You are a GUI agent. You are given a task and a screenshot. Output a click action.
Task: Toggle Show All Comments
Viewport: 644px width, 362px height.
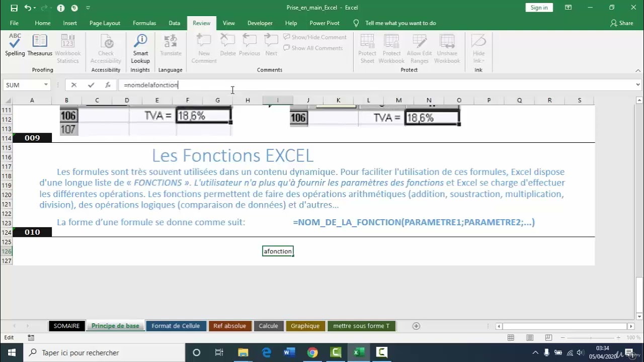pos(313,48)
